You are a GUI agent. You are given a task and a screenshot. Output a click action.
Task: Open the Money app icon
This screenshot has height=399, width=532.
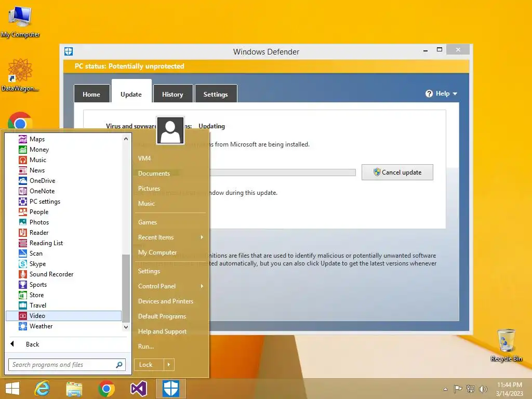[23, 150]
